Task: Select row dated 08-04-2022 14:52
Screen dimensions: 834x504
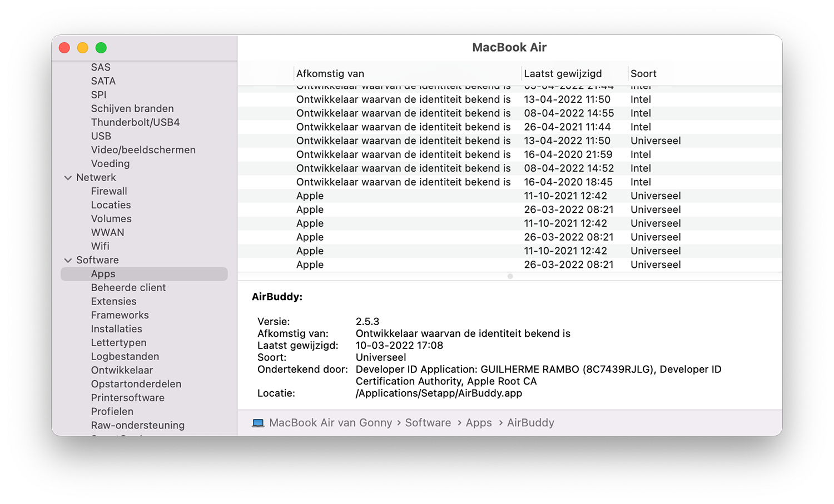Action: tap(510, 168)
